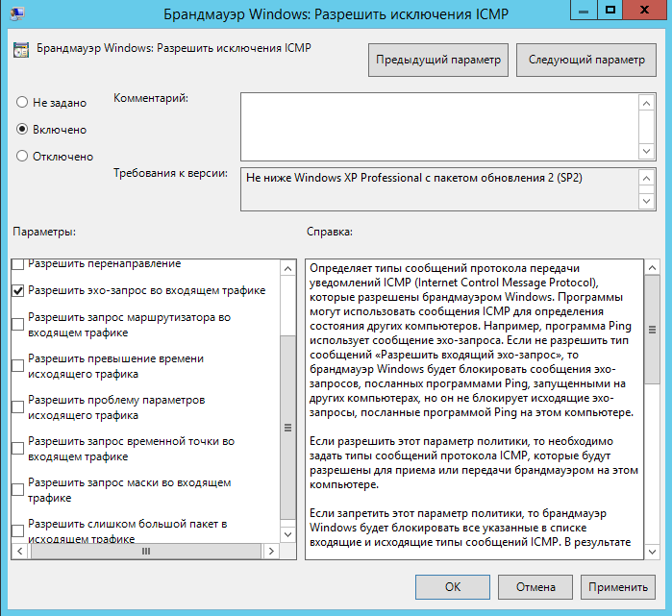The width and height of the screenshot is (672, 616).
Task: Uncheck 'Разрешить эхо-запрос во входящем трафике'
Action: (x=17, y=290)
